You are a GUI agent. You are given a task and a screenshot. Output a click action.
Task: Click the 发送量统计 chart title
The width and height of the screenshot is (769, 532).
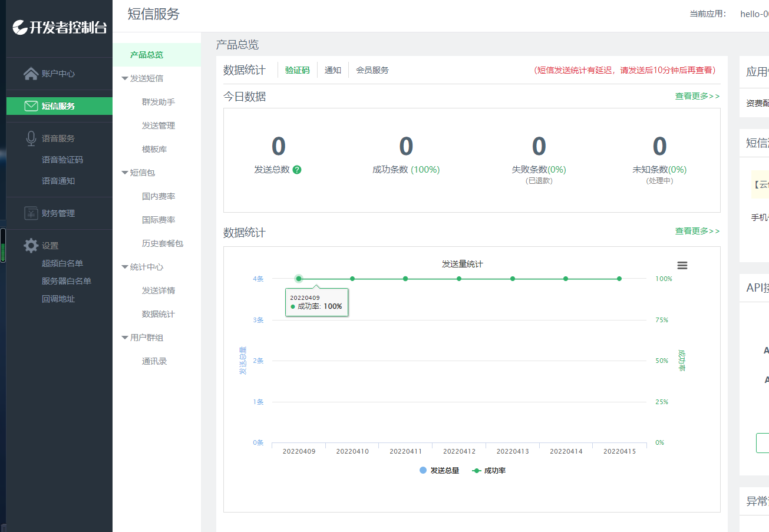(463, 264)
